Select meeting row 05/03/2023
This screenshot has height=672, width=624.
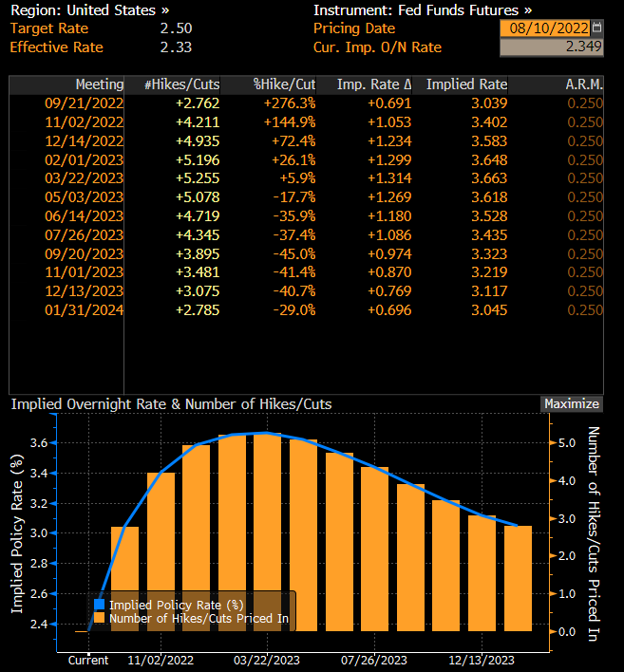tap(306, 197)
